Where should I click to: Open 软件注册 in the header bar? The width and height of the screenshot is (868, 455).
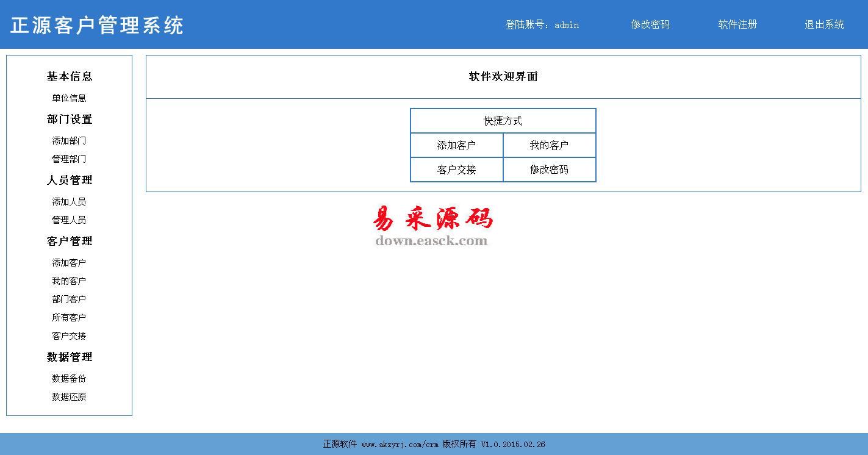[x=737, y=24]
